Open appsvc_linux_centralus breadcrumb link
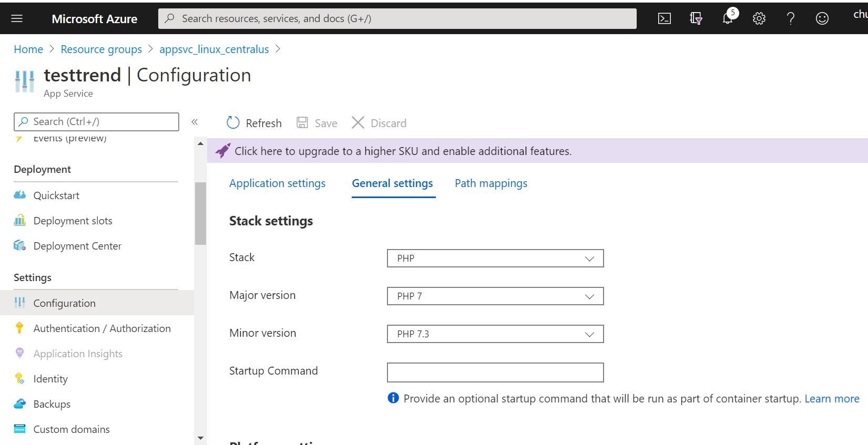The height and width of the screenshot is (445, 868). coord(214,49)
